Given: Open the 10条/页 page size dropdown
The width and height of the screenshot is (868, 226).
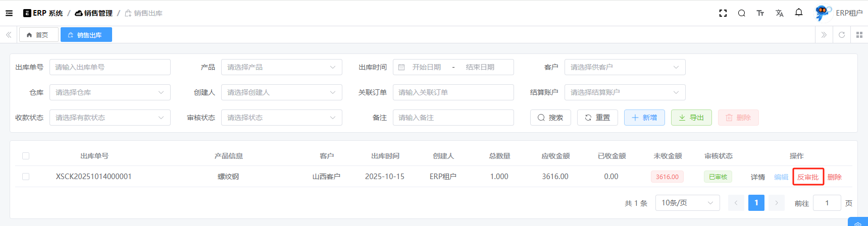Looking at the screenshot, I should coord(687,203).
